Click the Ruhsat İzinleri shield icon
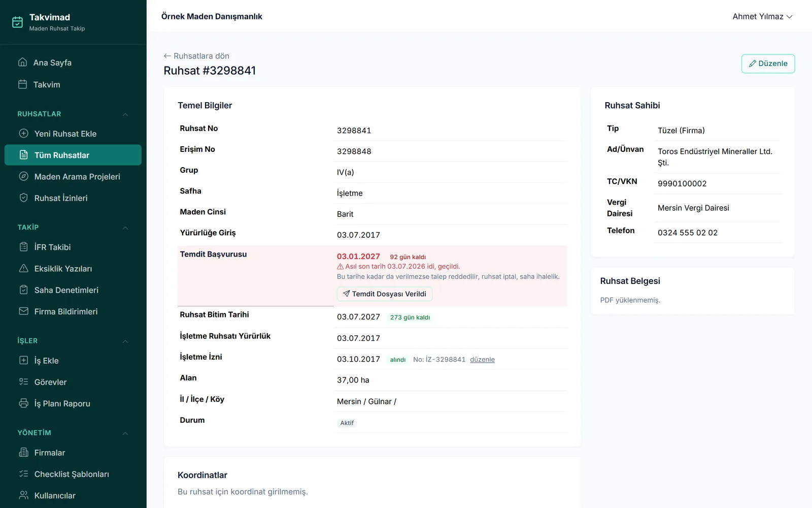The height and width of the screenshot is (508, 812). pyautogui.click(x=23, y=198)
